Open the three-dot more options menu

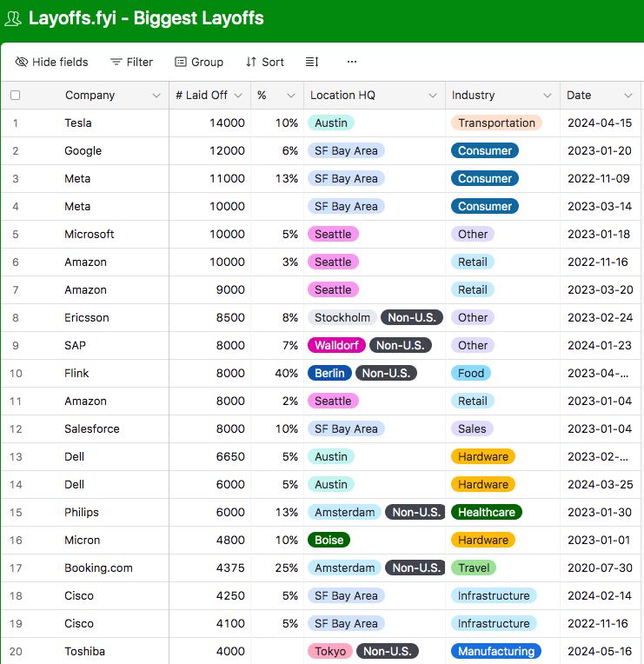click(x=352, y=62)
